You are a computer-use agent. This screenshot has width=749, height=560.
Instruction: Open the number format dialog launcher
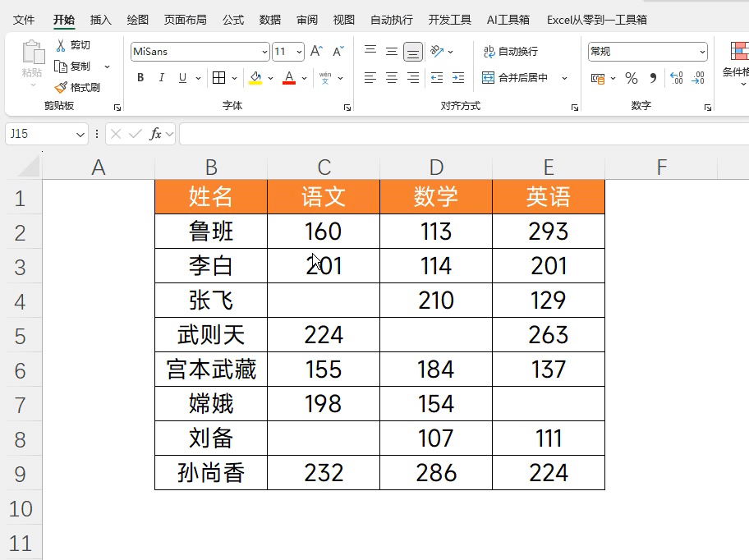707,108
